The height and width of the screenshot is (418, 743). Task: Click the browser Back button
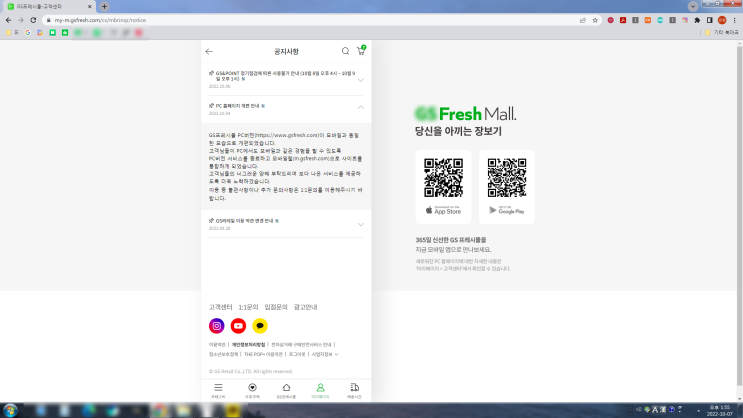tap(8, 20)
